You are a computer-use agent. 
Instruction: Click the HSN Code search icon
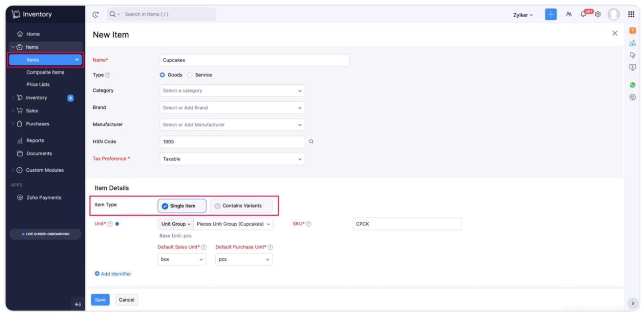(x=311, y=142)
